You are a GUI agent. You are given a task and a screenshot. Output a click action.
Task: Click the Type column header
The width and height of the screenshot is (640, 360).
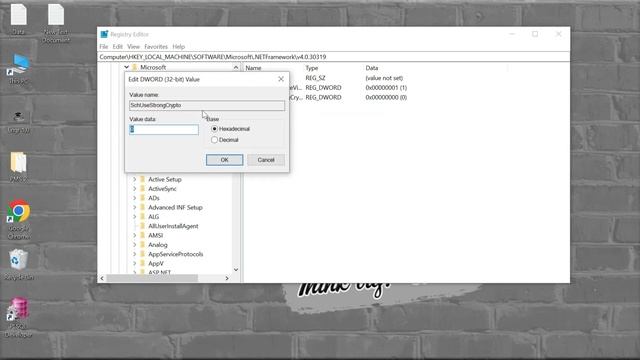(x=312, y=68)
